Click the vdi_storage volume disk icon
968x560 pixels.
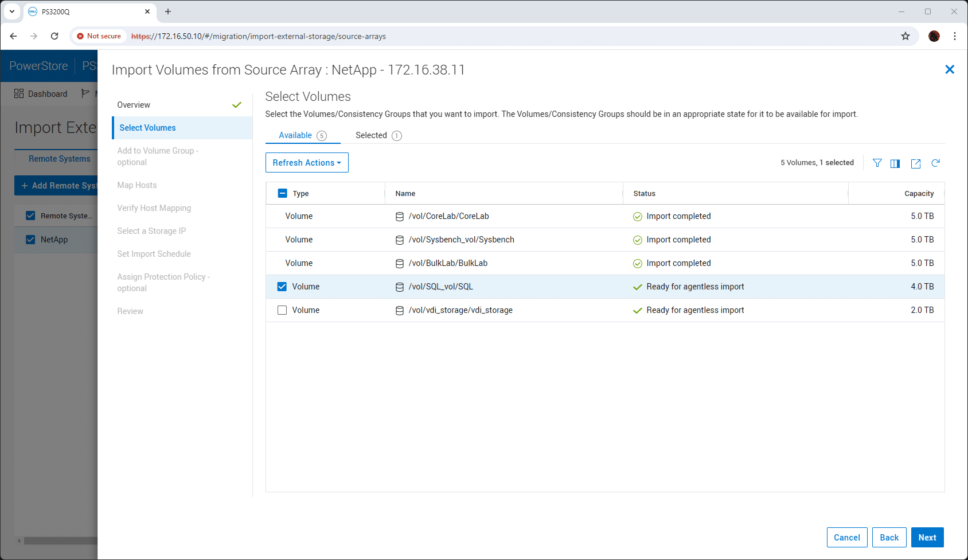400,311
